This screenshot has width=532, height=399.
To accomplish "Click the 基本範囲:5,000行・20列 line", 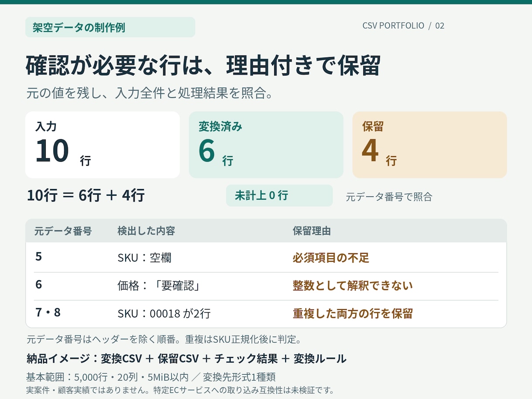I will 151,377.
